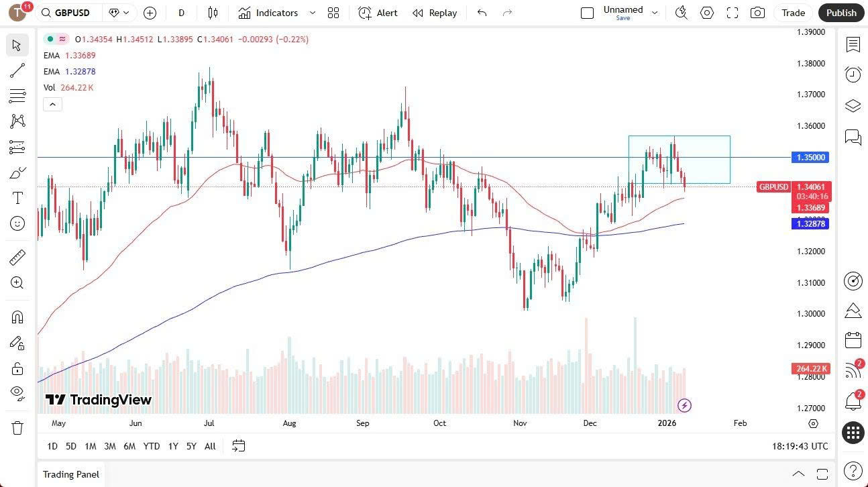Screen dimensions: 868x487
Task: Undo the last chart action
Action: [x=482, y=13]
